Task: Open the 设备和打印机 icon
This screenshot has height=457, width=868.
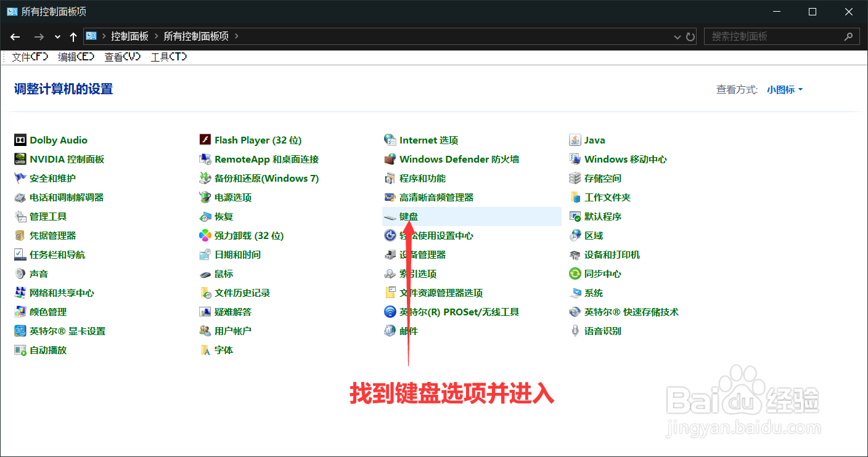Action: tap(575, 254)
